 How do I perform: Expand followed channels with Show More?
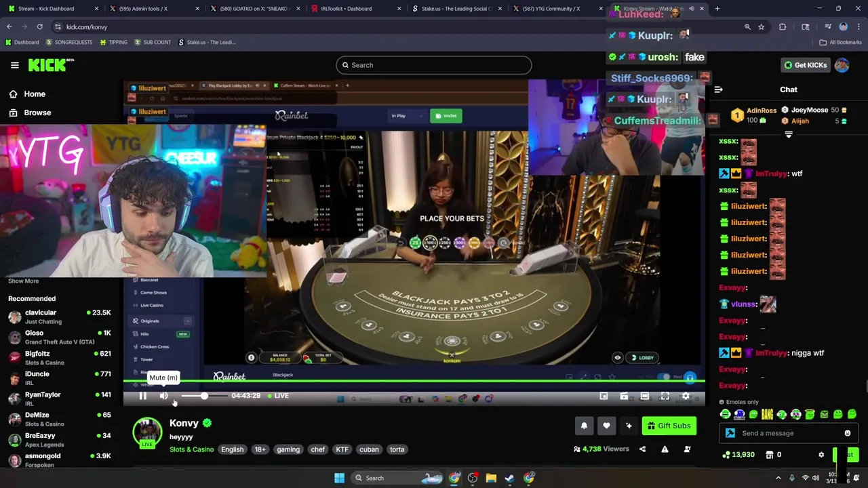point(24,281)
